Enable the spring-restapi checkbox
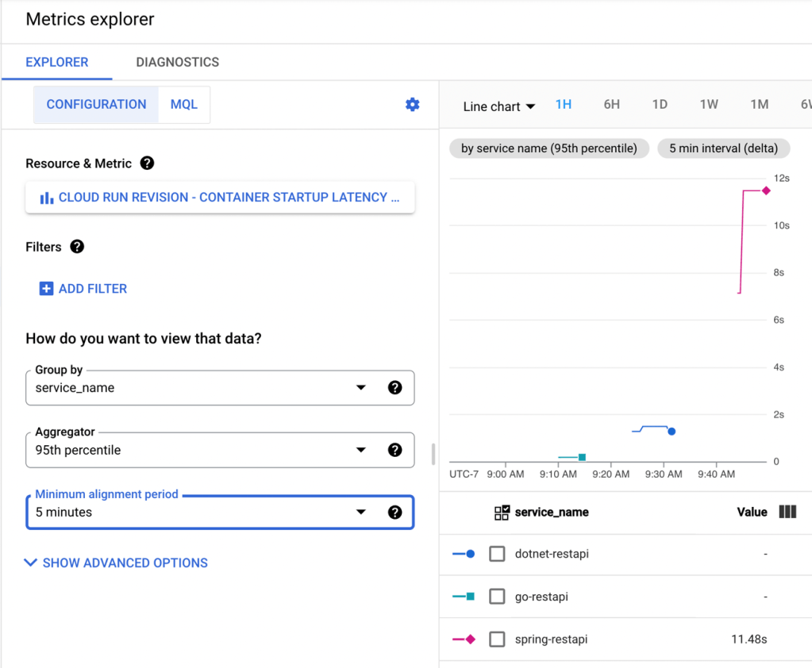The width and height of the screenshot is (812, 668). click(x=497, y=639)
